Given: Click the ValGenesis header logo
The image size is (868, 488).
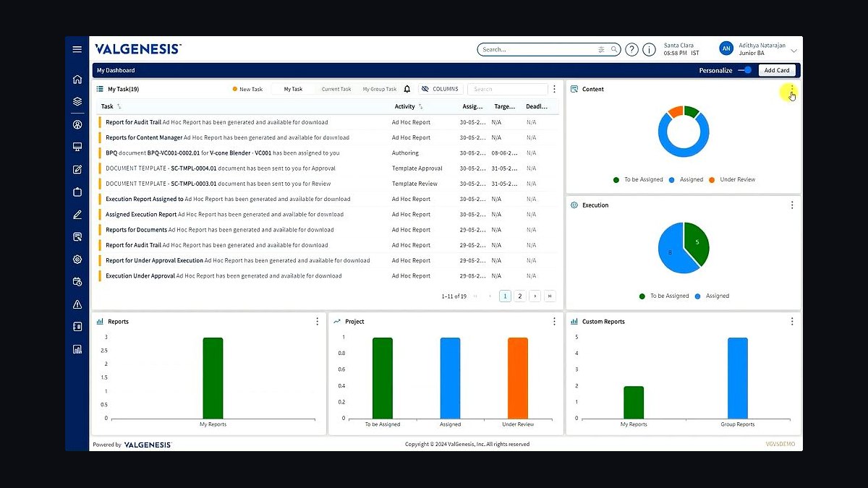Looking at the screenshot, I should click(x=138, y=49).
